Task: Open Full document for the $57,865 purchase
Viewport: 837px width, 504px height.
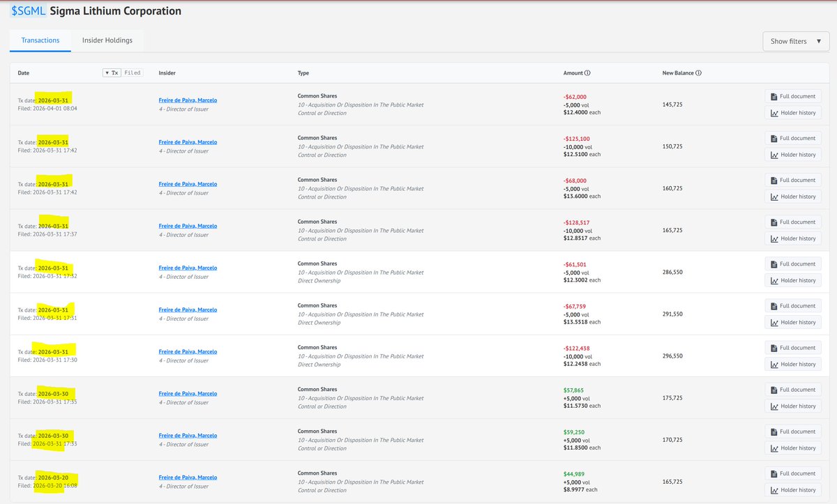Action: (793, 389)
